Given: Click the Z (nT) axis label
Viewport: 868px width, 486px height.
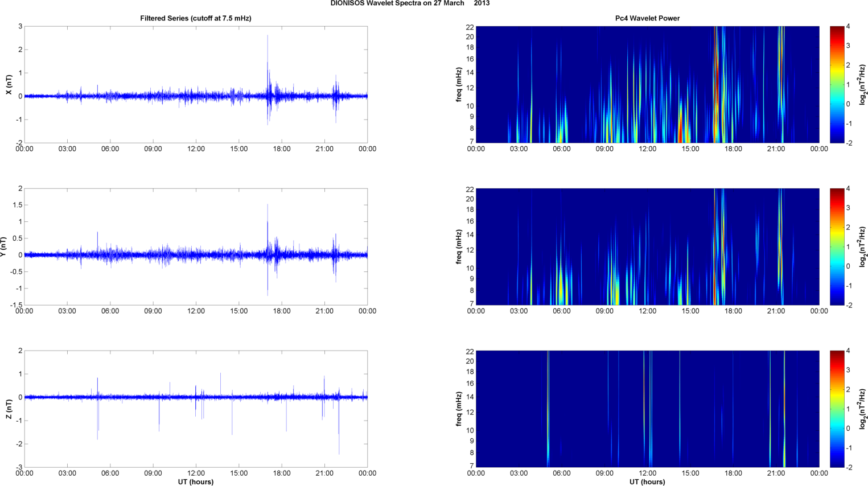Looking at the screenshot, I should [9, 409].
